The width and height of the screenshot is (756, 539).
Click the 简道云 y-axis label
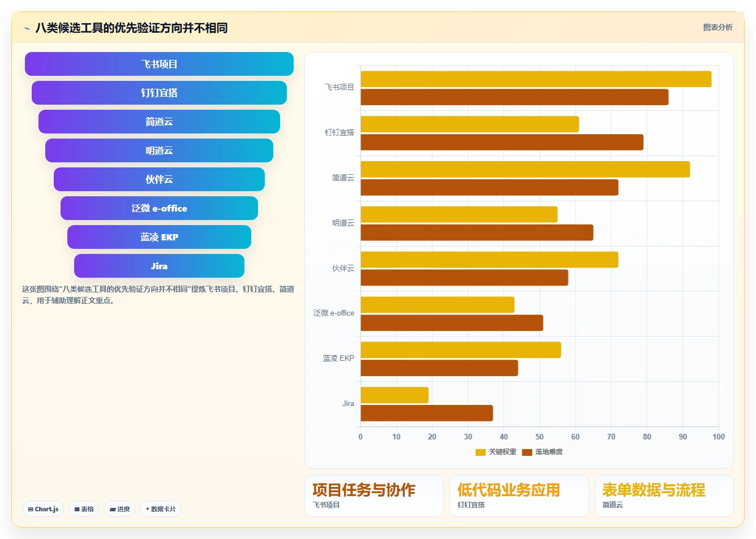pos(343,178)
